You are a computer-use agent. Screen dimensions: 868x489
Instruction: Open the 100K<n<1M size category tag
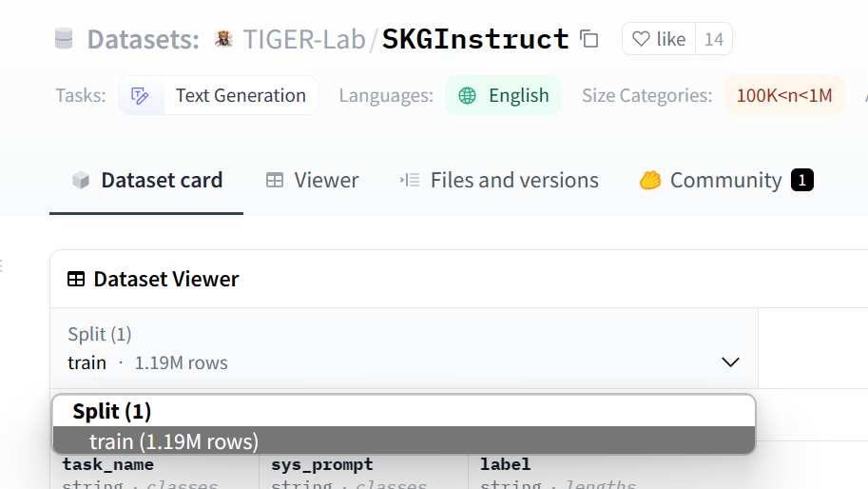coord(784,95)
